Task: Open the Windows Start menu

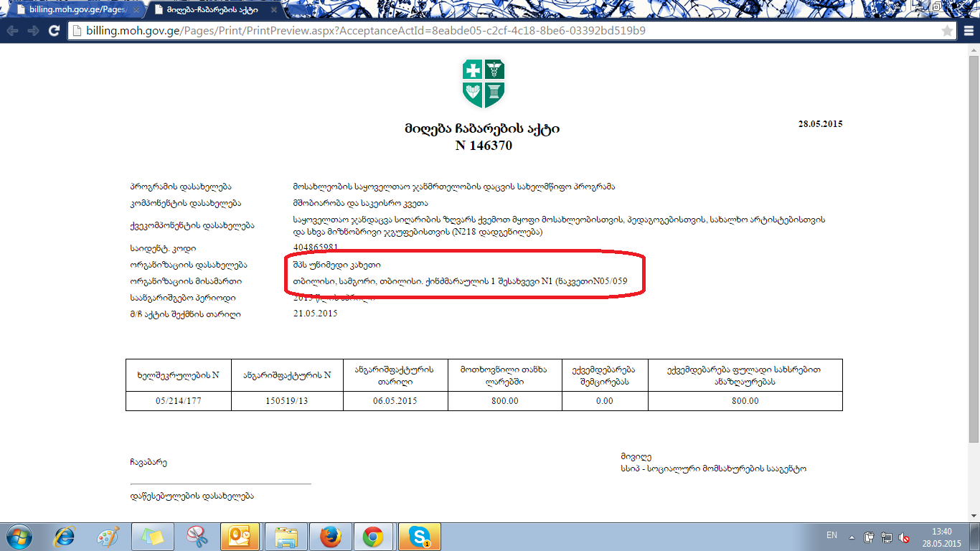Action: [19, 537]
